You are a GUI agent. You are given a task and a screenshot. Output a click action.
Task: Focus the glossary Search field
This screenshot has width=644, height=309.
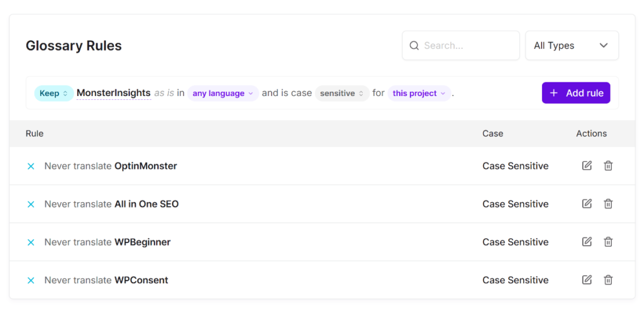click(x=461, y=46)
